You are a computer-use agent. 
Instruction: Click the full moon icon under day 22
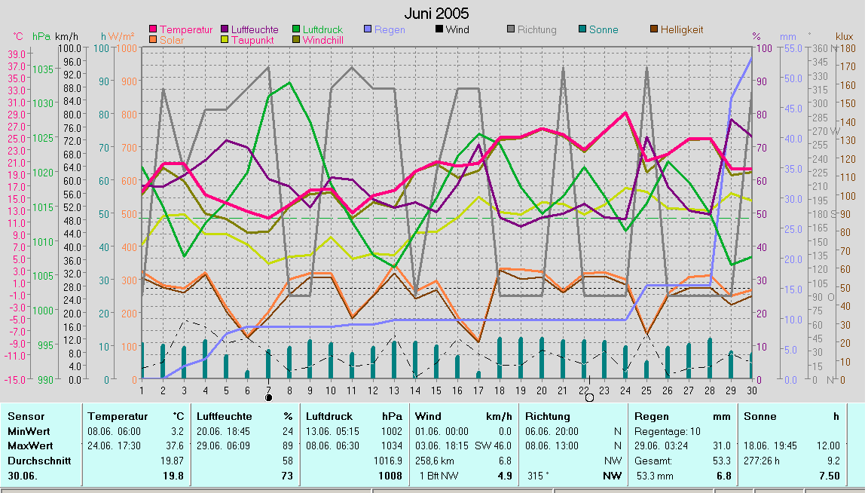coord(589,397)
